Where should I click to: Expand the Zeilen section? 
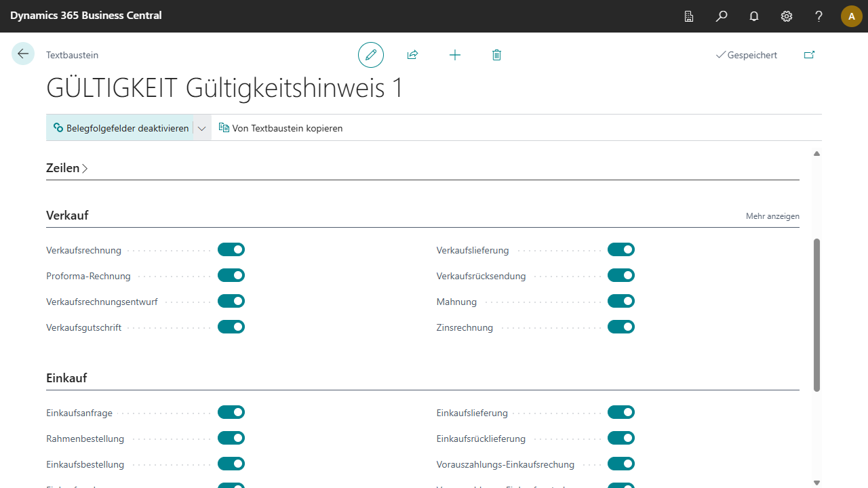(67, 168)
